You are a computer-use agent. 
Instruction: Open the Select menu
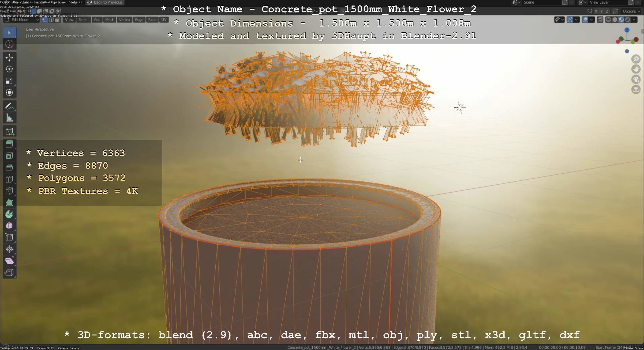[83, 20]
